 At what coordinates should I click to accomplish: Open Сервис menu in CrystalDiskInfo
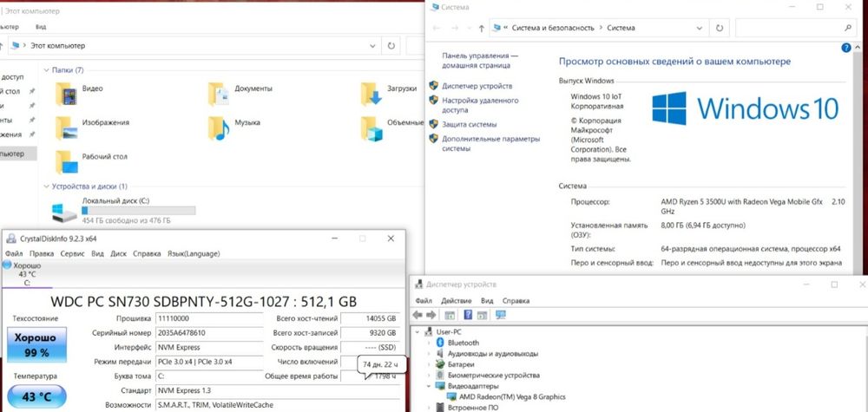coord(73,253)
